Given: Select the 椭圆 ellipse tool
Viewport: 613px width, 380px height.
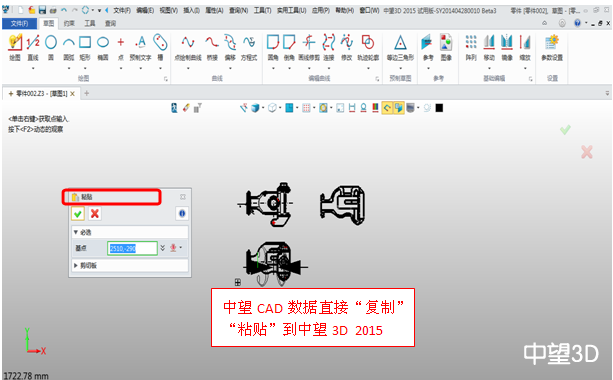Looking at the screenshot, I should coord(103,47).
